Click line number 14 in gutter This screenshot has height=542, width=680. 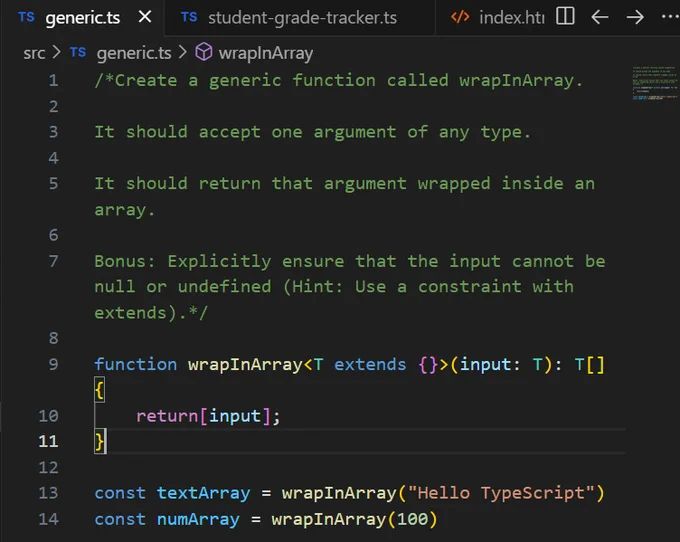[x=48, y=519]
